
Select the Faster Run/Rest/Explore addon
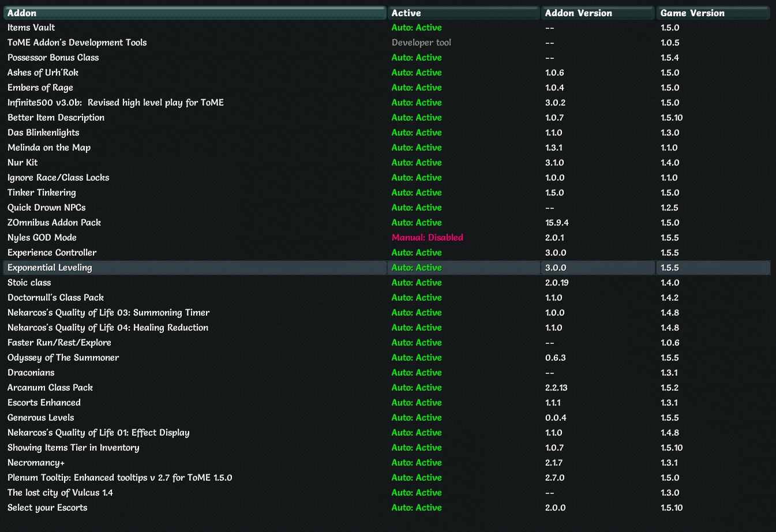59,343
